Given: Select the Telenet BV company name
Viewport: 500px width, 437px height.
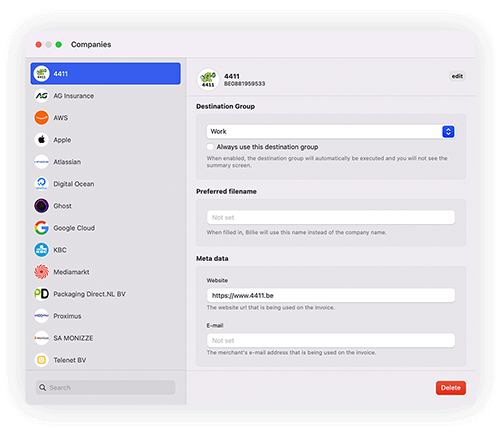Looking at the screenshot, I should pyautogui.click(x=70, y=360).
